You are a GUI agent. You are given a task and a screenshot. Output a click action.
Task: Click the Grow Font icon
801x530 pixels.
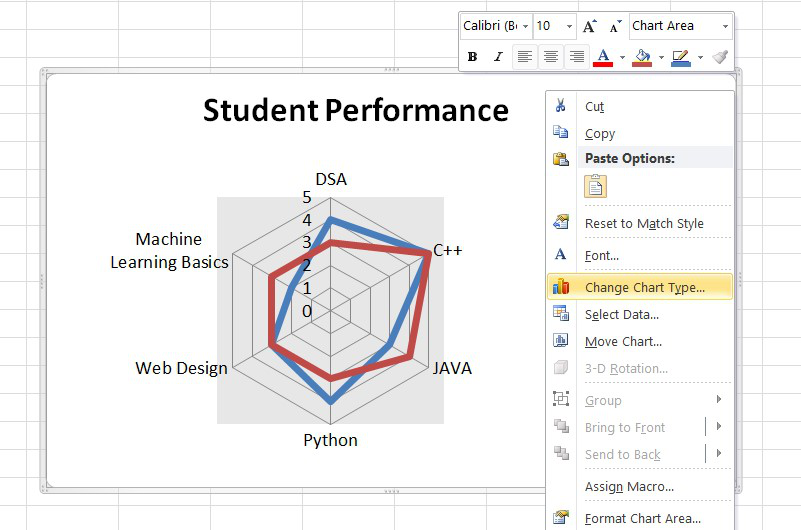[x=590, y=26]
